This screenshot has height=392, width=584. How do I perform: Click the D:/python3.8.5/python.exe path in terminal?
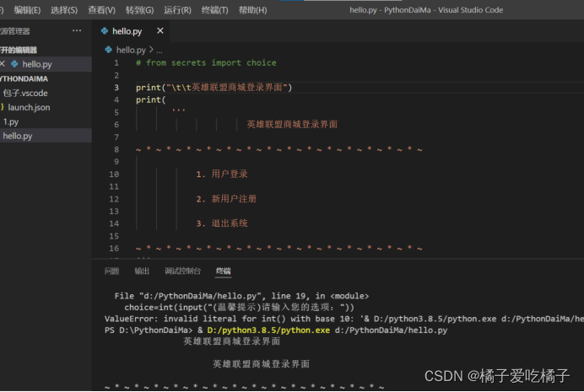(x=268, y=330)
